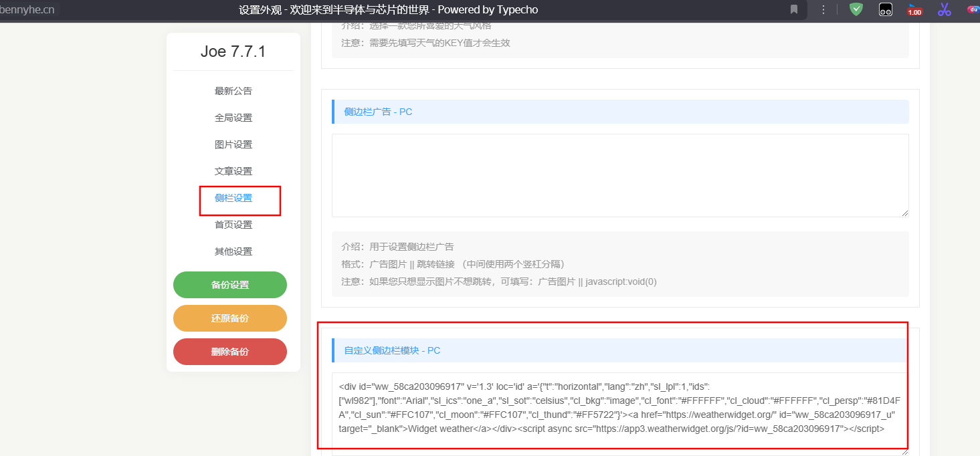Open 首页设置 settings section

pos(233,225)
